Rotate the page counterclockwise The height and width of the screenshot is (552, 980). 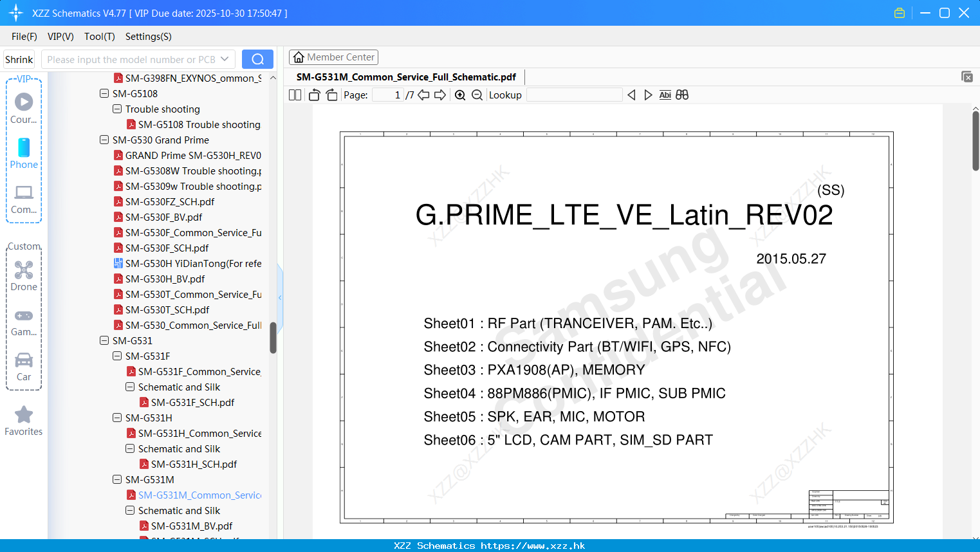pos(314,95)
